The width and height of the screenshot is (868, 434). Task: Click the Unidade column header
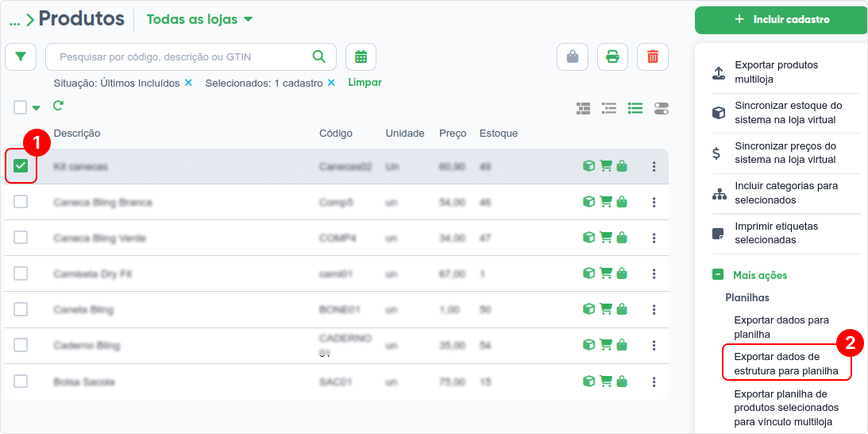coord(405,134)
